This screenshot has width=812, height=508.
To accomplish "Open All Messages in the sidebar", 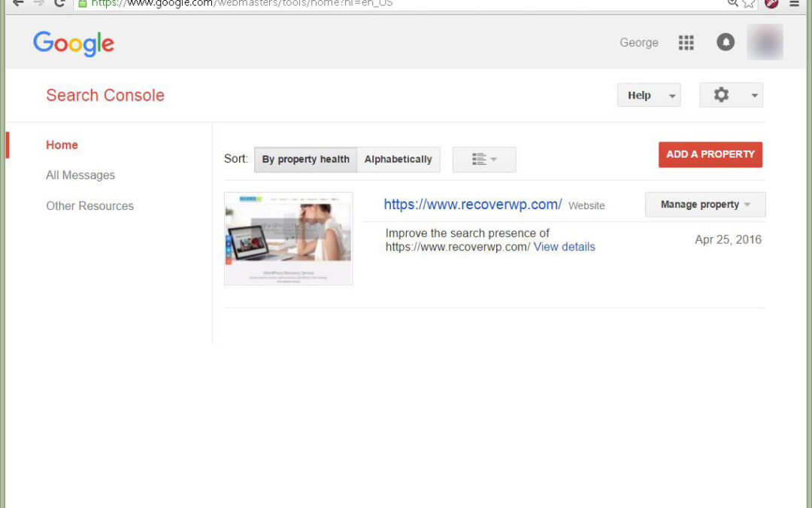I will (80, 175).
